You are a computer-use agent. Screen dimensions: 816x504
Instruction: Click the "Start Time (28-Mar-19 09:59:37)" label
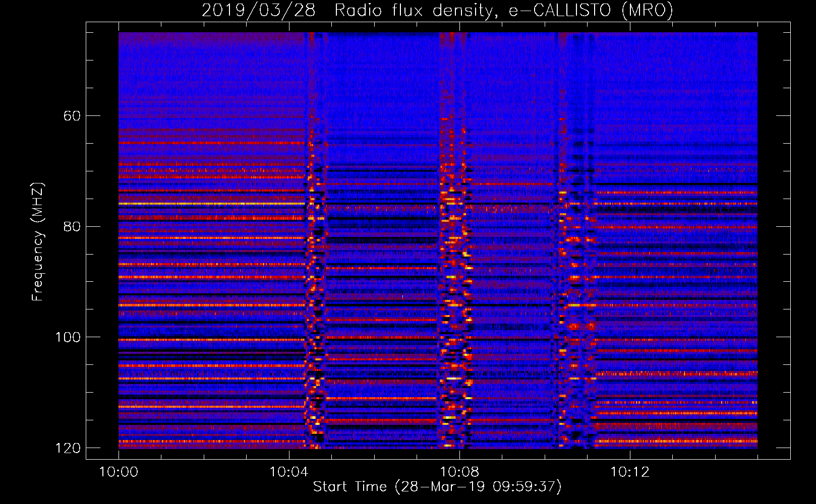(437, 487)
